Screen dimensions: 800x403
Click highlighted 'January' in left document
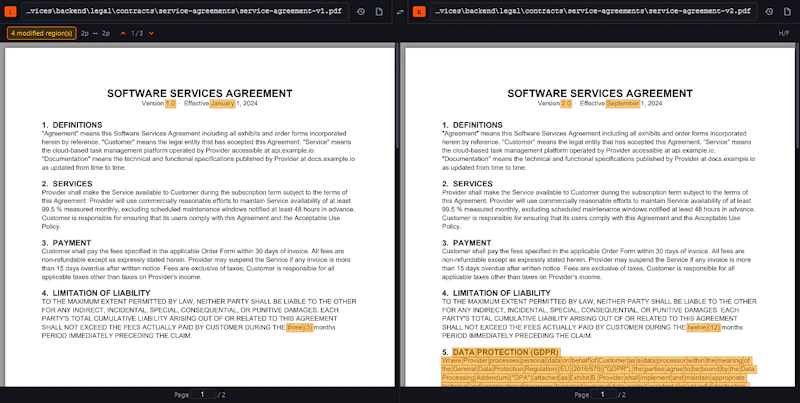point(222,104)
